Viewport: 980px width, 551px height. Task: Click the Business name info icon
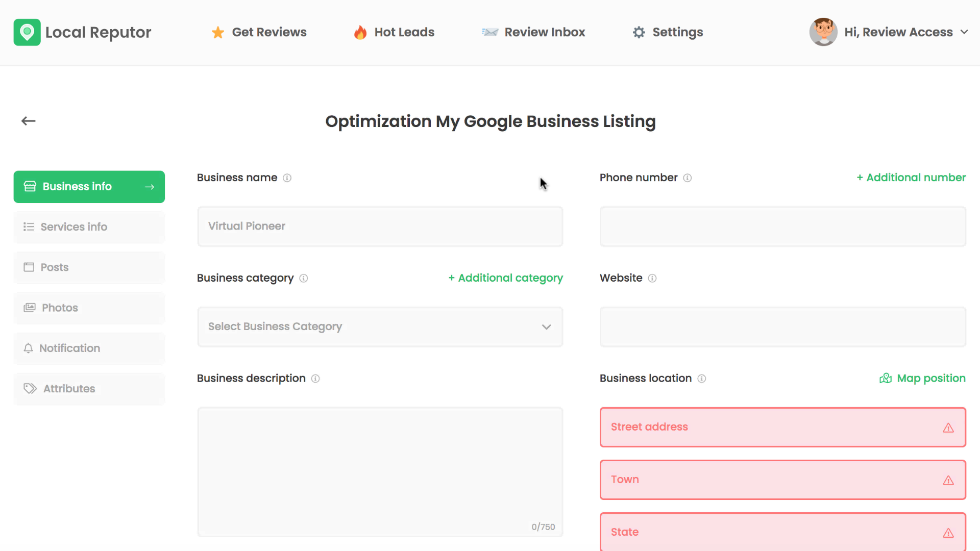(287, 178)
